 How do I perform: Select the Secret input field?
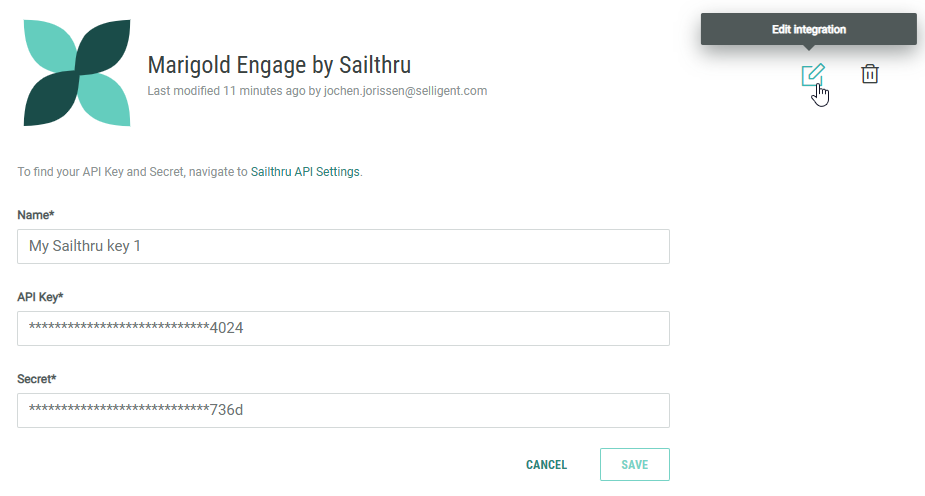click(x=343, y=410)
